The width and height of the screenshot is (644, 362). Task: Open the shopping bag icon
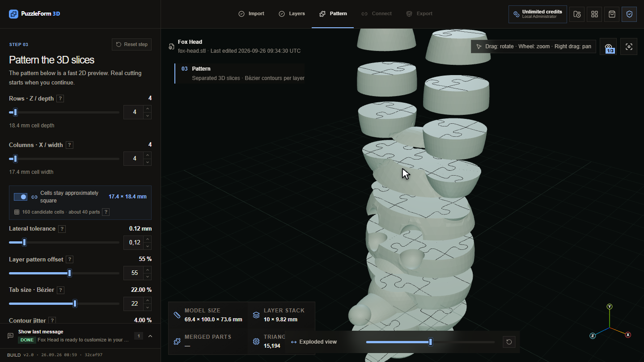[x=612, y=14]
